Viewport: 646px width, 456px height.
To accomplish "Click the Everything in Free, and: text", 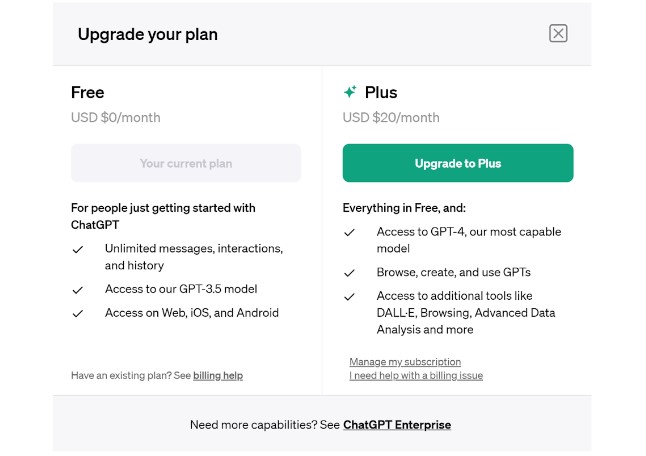I will coord(404,208).
